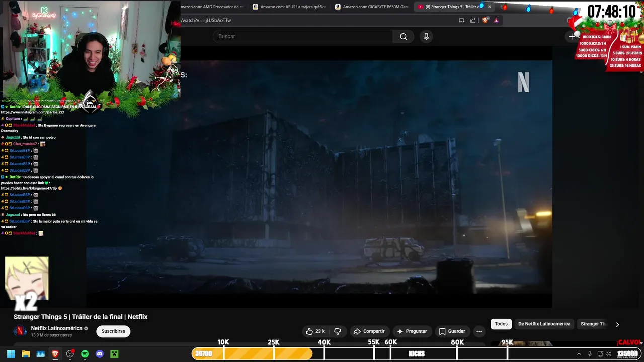Click the system tray network display icon
644x362 pixels.
(599, 354)
